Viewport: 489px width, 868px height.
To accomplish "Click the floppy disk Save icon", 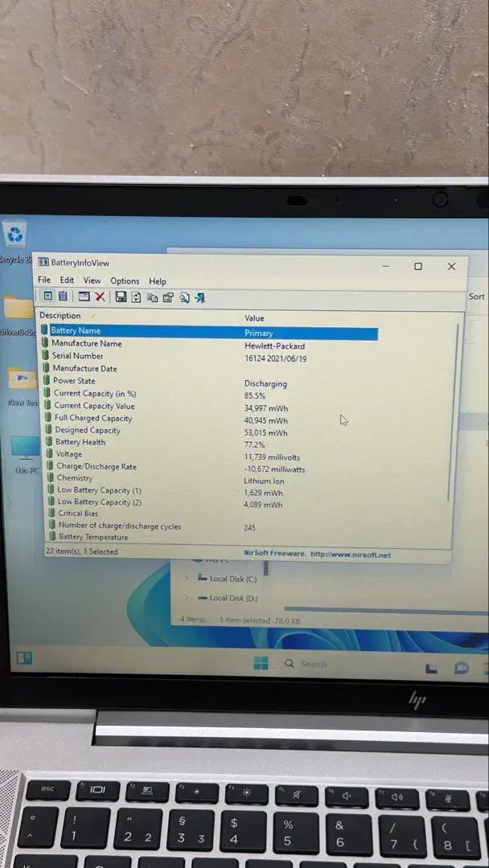I will click(x=121, y=297).
